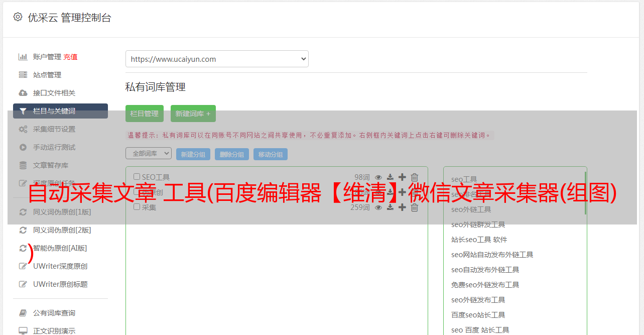Check the 采集 library checkbox
This screenshot has height=335, width=644.
pyautogui.click(x=137, y=206)
